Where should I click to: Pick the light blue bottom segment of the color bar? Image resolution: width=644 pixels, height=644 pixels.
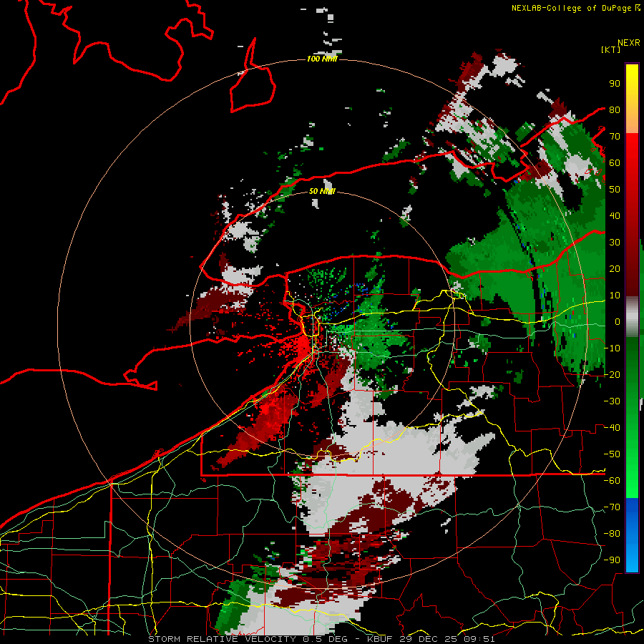click(632, 557)
